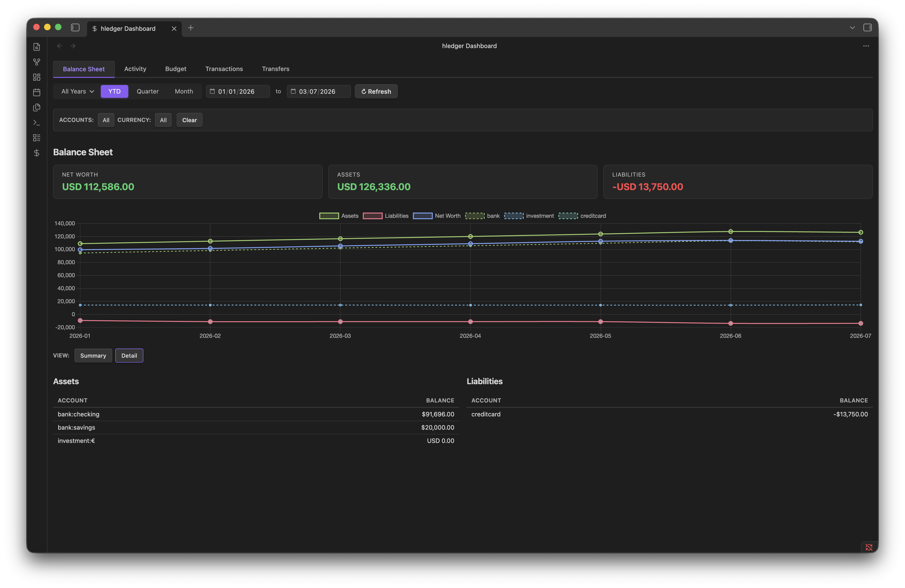Screen dimensions: 905x588
Task: Expand the All Years dropdown
Action: pyautogui.click(x=78, y=91)
